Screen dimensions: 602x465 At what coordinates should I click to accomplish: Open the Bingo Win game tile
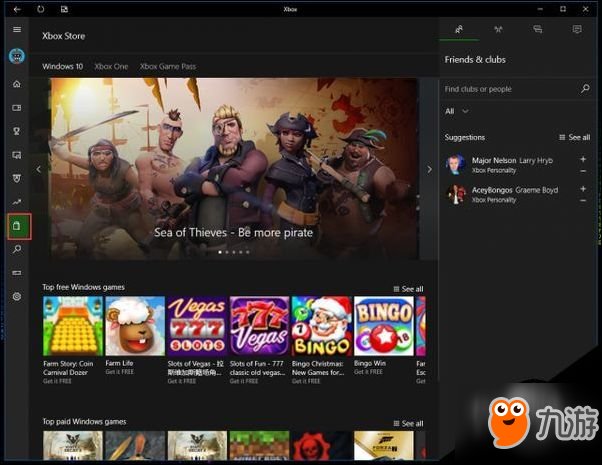coord(384,336)
